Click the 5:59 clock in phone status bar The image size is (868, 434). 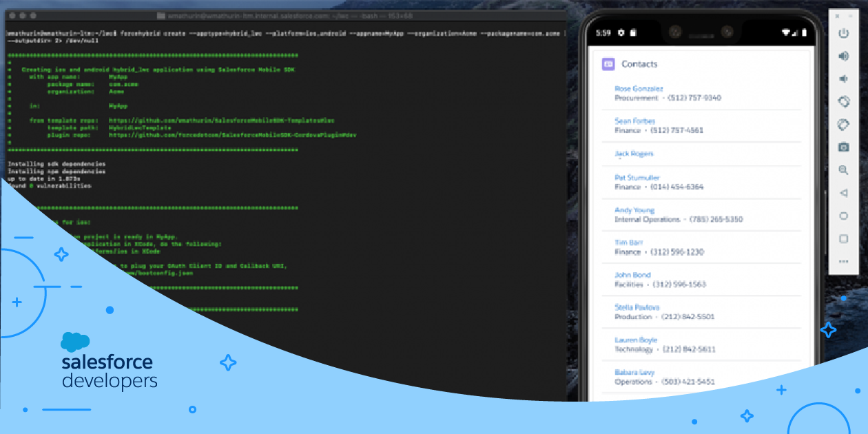coord(603,32)
